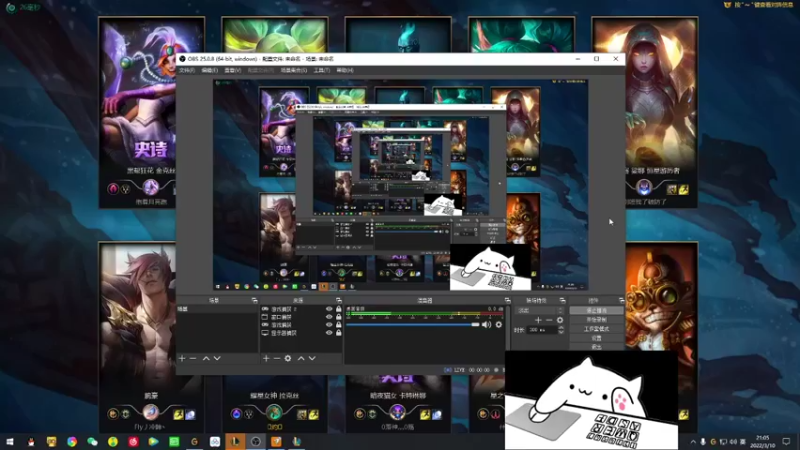Remove the transition with the minus icon

tap(549, 320)
